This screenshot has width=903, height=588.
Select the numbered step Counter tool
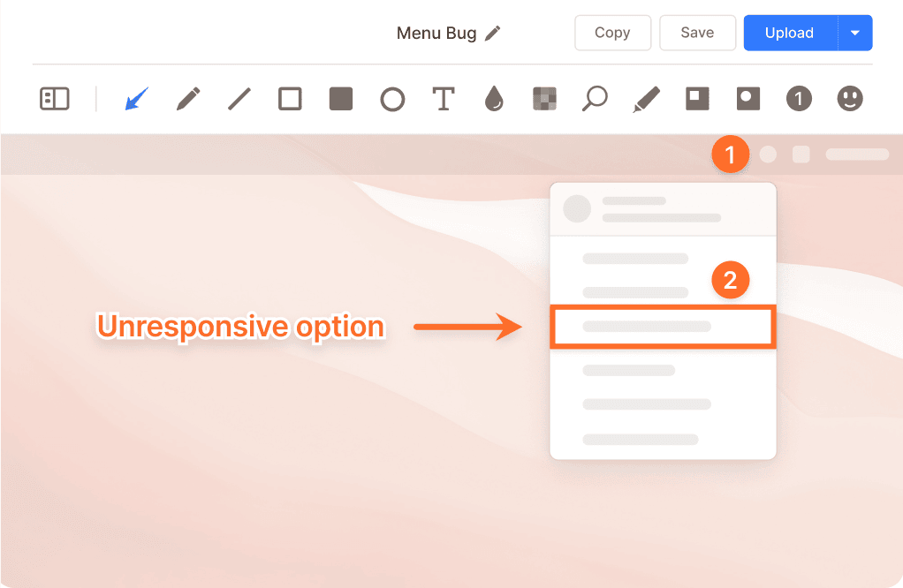(799, 99)
